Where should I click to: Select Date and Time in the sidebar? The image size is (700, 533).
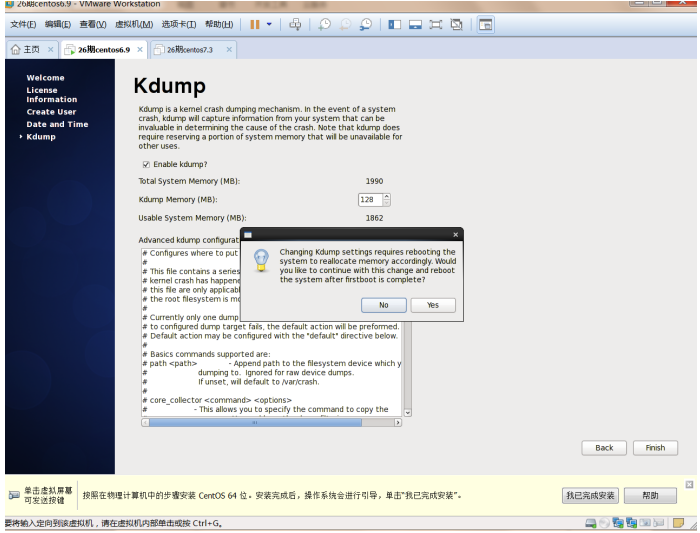pyautogui.click(x=57, y=125)
